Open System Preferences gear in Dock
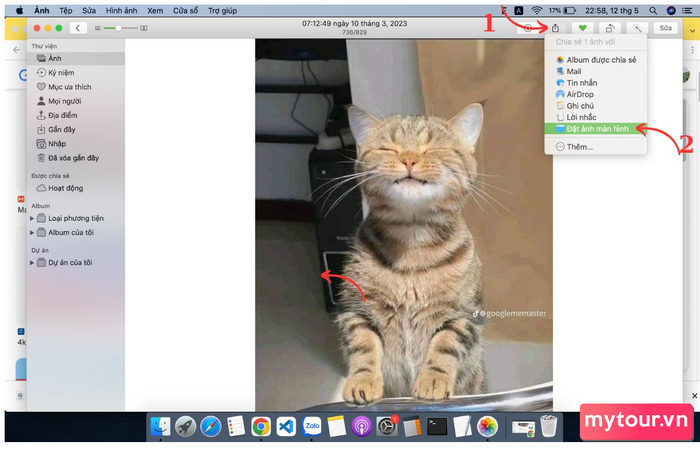The image size is (700, 449). (x=387, y=427)
